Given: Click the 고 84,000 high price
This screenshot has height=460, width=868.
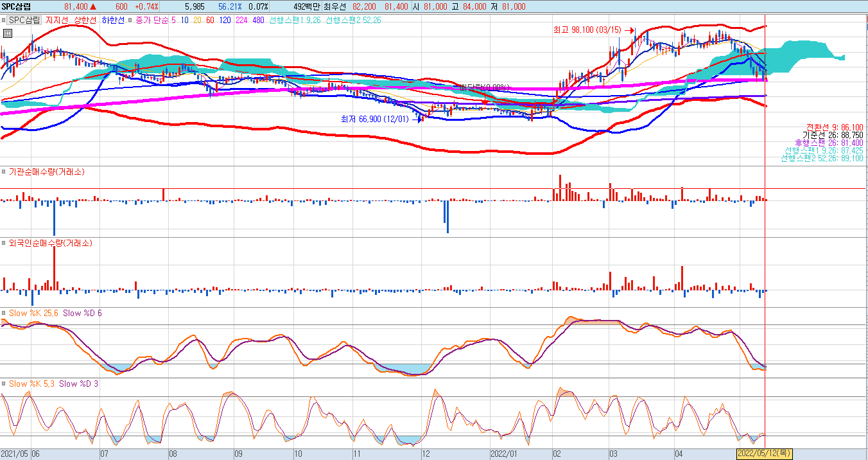Looking at the screenshot, I should 470,6.
